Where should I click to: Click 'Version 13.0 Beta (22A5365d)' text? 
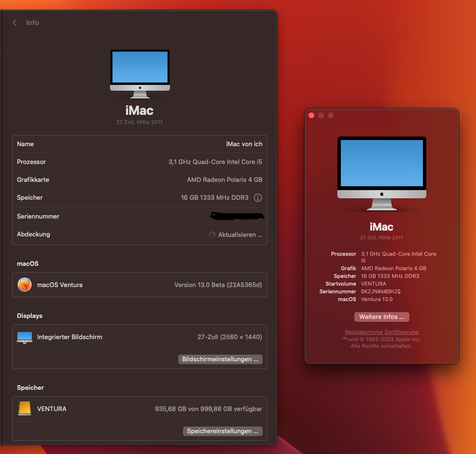click(218, 285)
